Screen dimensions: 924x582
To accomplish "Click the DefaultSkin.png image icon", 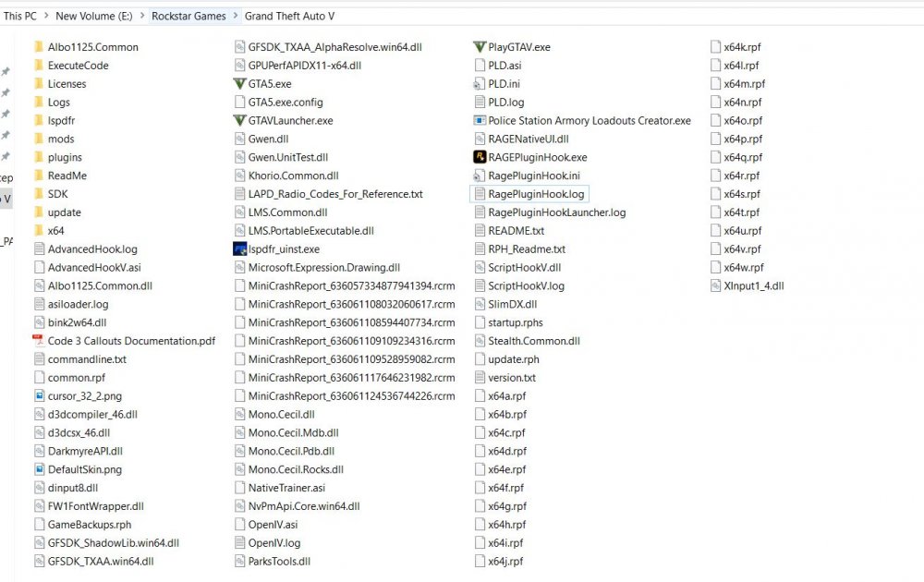I will pos(39,469).
